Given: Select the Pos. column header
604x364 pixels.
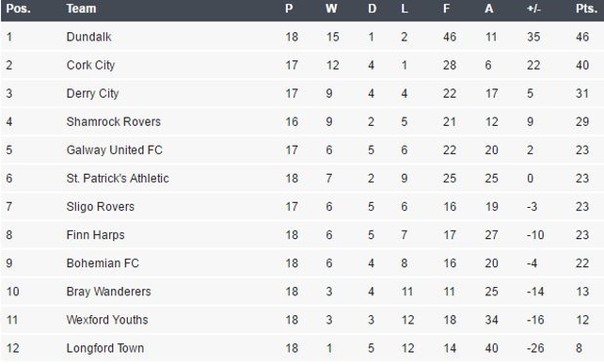Looking at the screenshot, I should click(x=18, y=8).
